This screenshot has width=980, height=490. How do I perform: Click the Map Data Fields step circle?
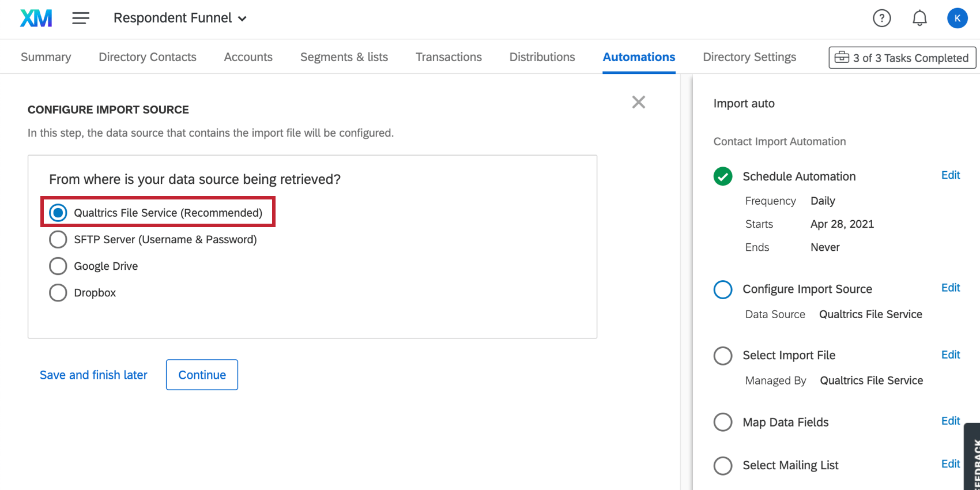[723, 422]
